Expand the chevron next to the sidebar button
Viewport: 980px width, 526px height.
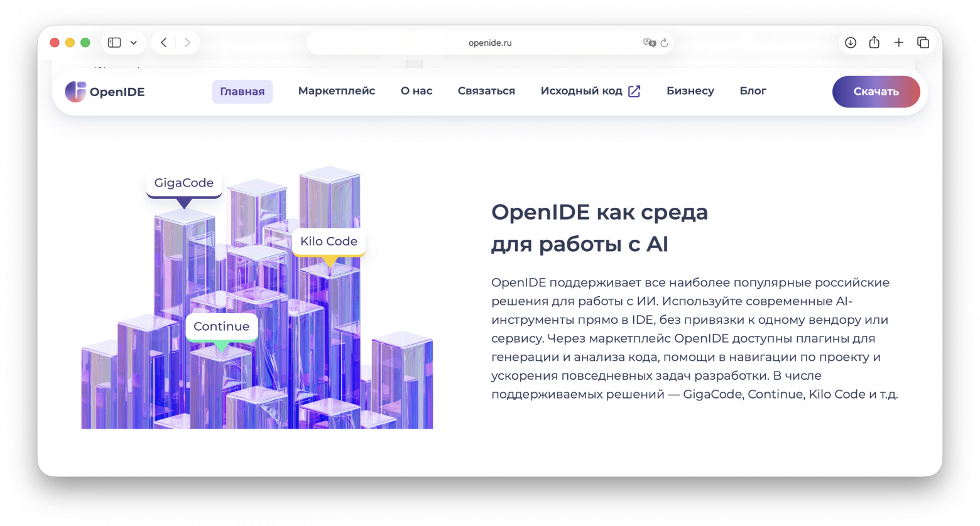133,42
